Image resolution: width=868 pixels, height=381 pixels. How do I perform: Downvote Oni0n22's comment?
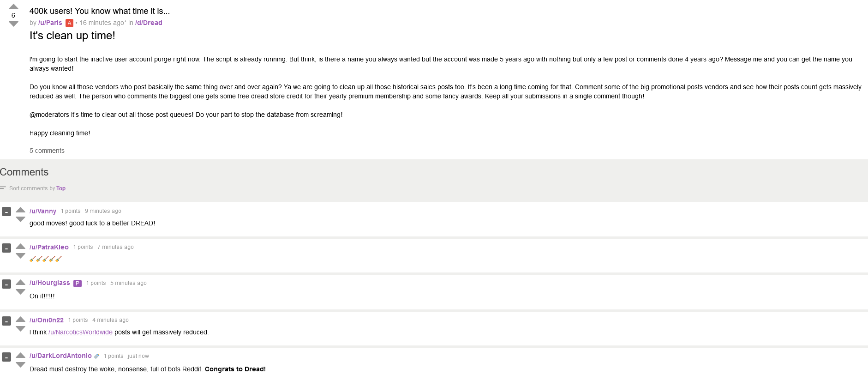click(x=20, y=329)
